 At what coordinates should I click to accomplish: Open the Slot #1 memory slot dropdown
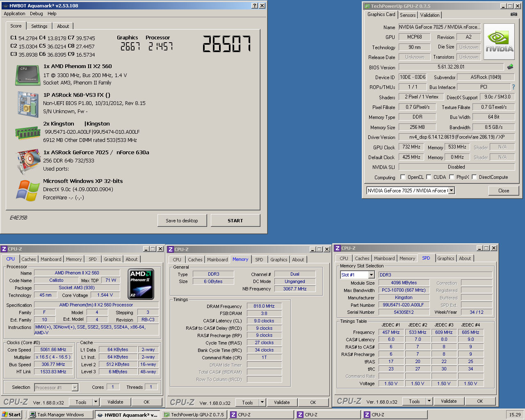tap(372, 275)
